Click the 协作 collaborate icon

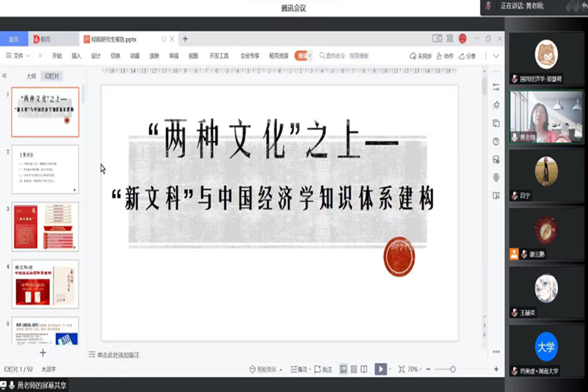click(444, 56)
